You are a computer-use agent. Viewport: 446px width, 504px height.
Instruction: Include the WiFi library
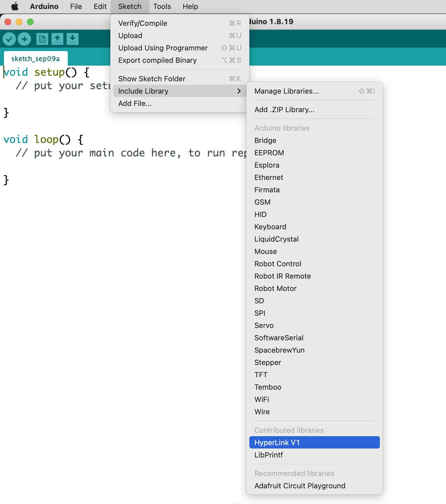click(315, 399)
